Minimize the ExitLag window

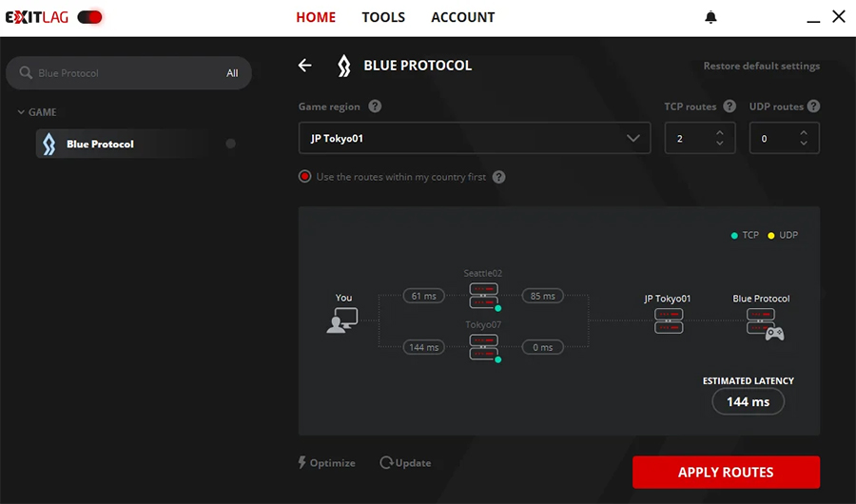coord(813,21)
